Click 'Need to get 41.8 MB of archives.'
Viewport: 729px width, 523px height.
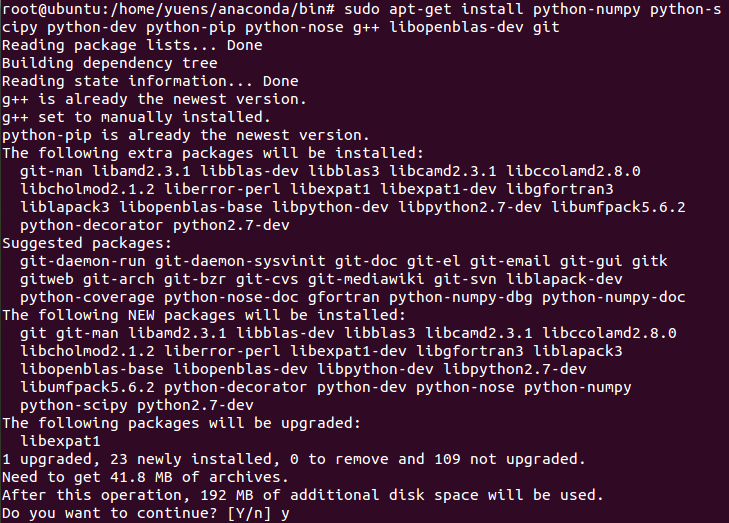tap(146, 477)
